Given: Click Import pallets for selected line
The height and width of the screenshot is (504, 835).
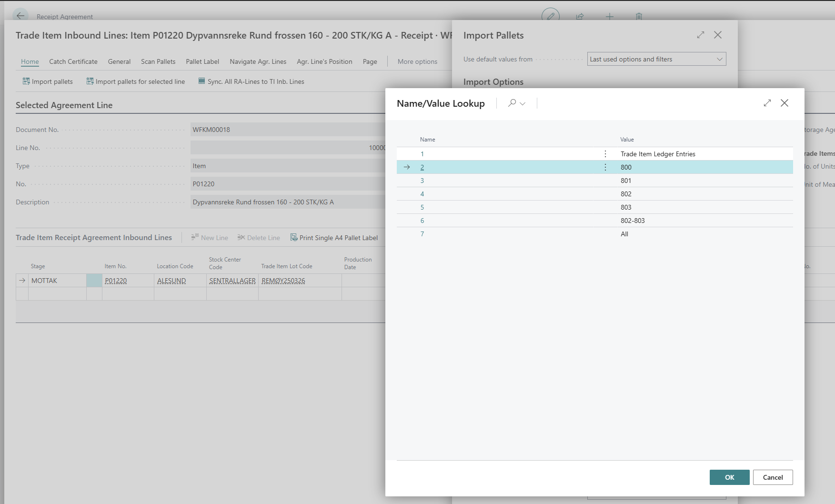Looking at the screenshot, I should tap(135, 81).
